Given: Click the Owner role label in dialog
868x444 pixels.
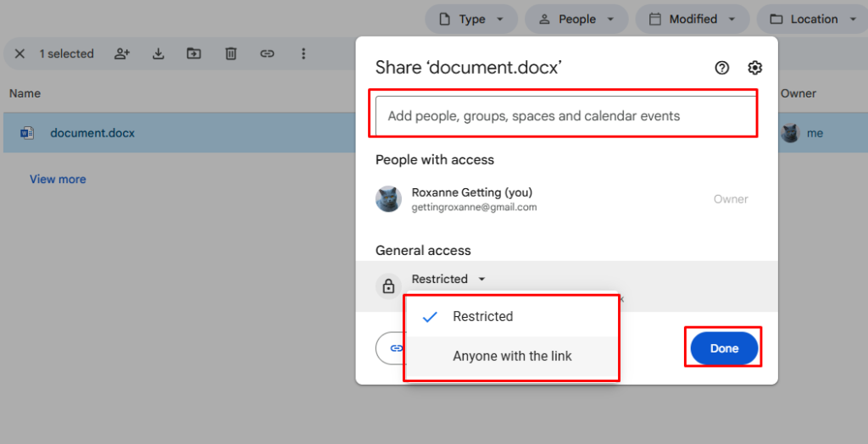Looking at the screenshot, I should [731, 199].
